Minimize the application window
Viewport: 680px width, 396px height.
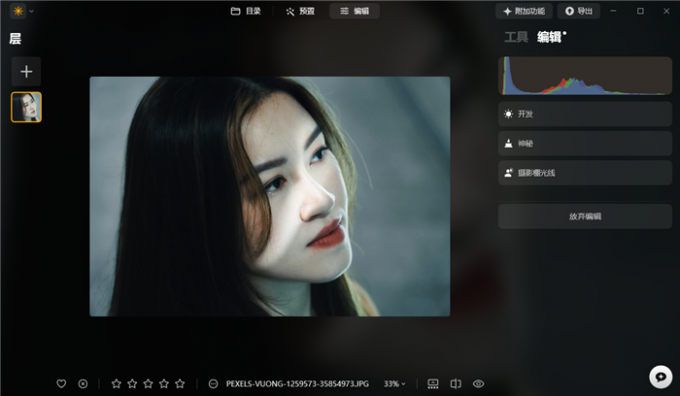(x=613, y=11)
